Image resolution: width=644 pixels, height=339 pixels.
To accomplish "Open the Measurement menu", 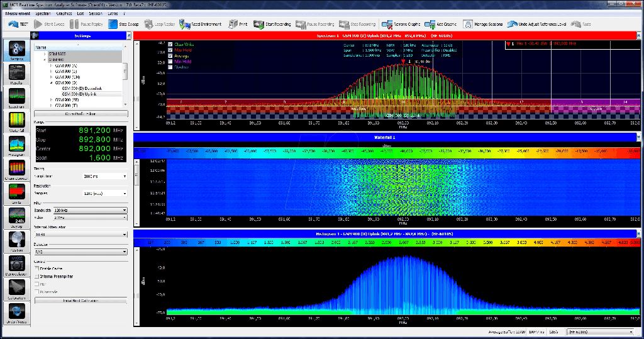I will (17, 13).
